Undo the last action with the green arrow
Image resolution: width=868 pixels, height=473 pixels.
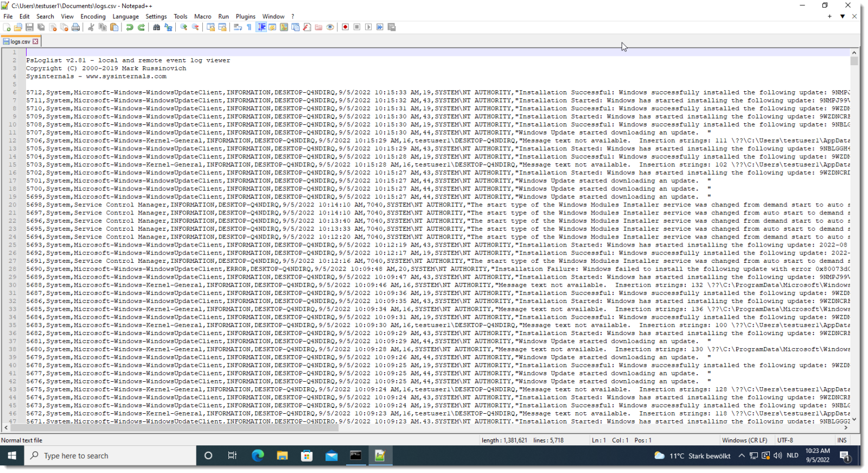(x=130, y=27)
